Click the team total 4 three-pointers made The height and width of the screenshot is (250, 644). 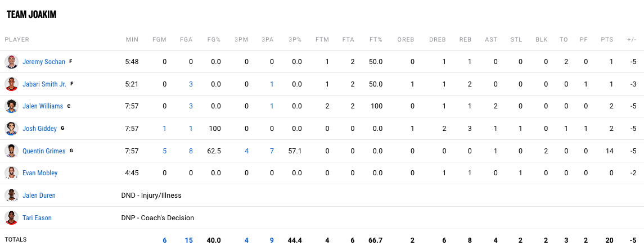coord(246,240)
